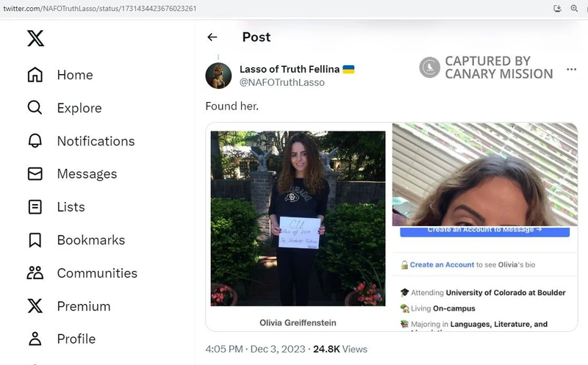Open the @NAFOTruthLasso handle link

tap(282, 82)
